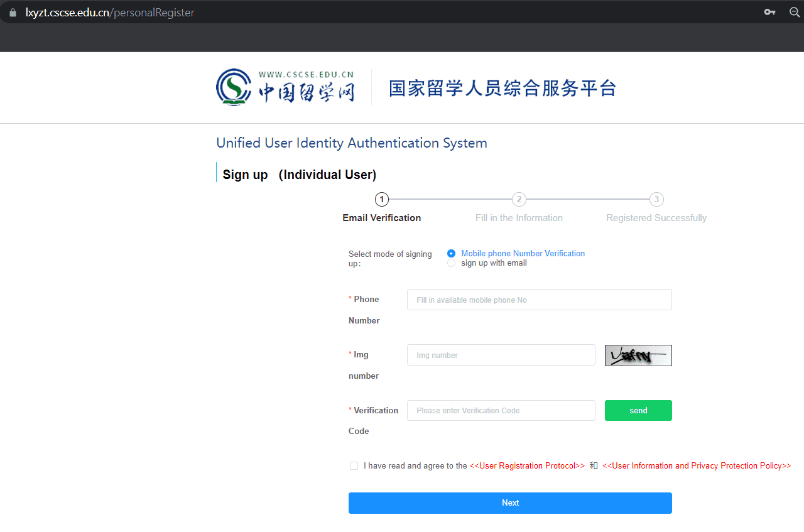The width and height of the screenshot is (804, 532).
Task: Refresh the captcha image by clicking it
Action: coord(638,355)
